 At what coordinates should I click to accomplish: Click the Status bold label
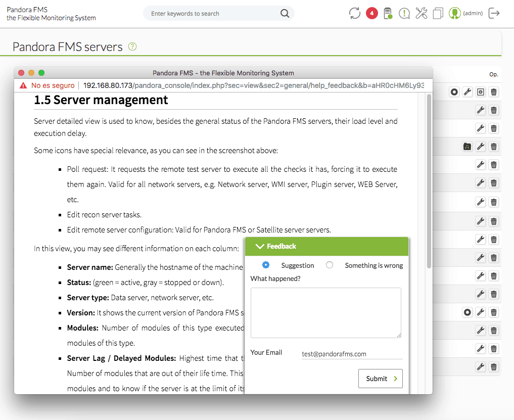pos(79,283)
